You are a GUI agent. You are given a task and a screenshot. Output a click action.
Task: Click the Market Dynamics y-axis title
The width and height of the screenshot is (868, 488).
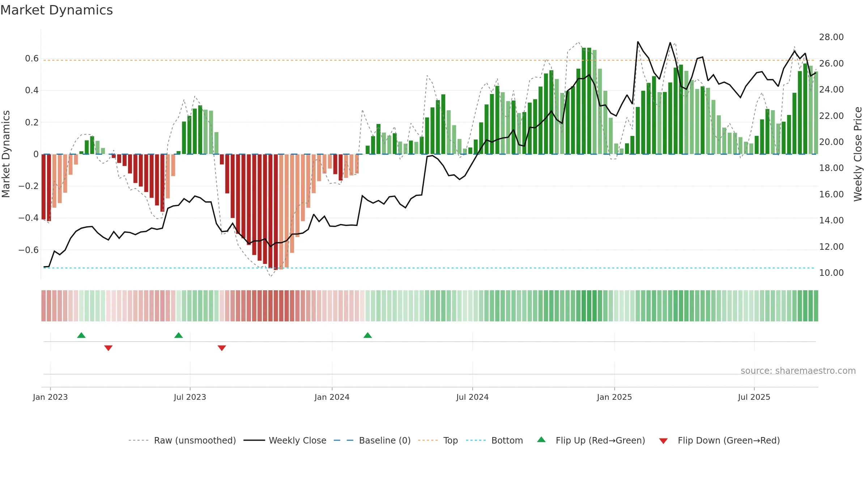(x=6, y=154)
